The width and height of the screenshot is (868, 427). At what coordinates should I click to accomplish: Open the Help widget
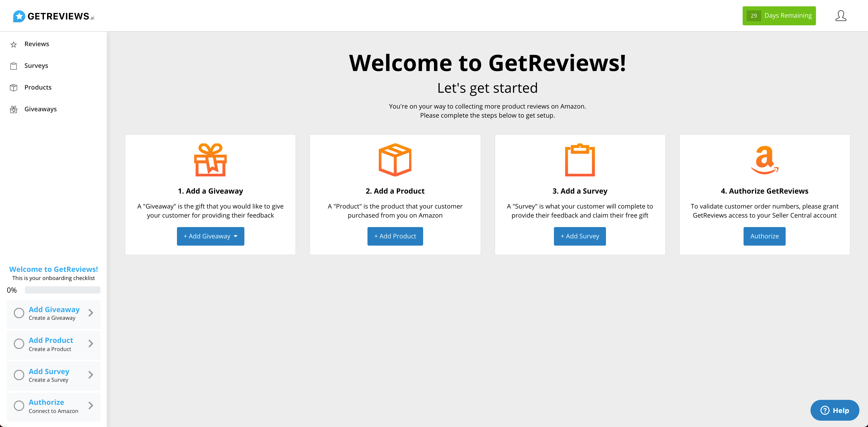(835, 410)
